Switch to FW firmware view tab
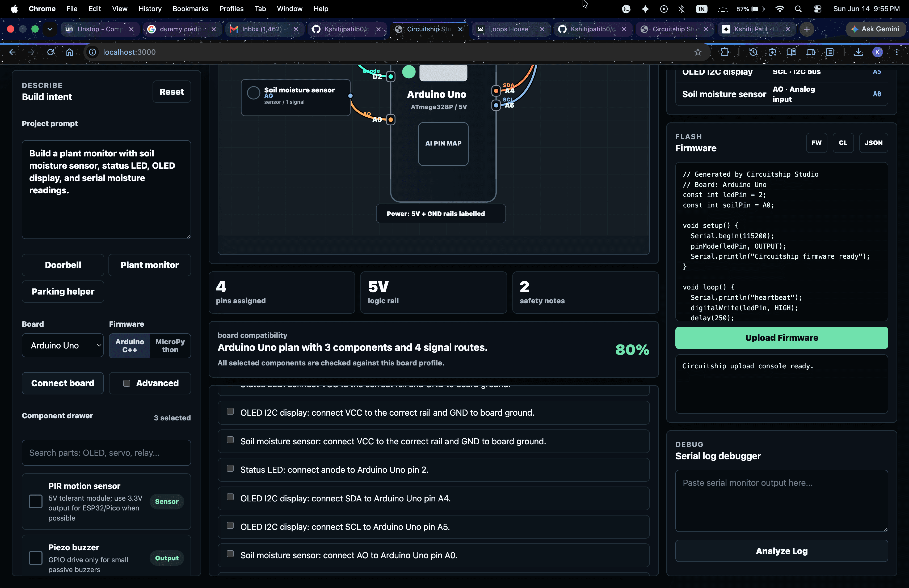Image resolution: width=909 pixels, height=588 pixels. point(817,143)
